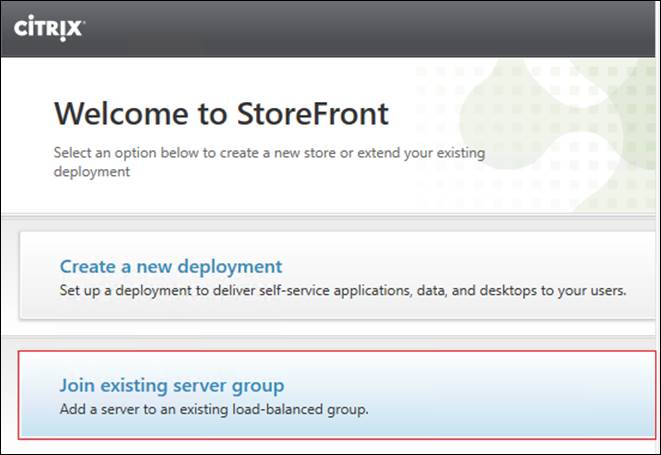Click the Welcome to StoreFront heading
The image size is (661, 455).
221,113
